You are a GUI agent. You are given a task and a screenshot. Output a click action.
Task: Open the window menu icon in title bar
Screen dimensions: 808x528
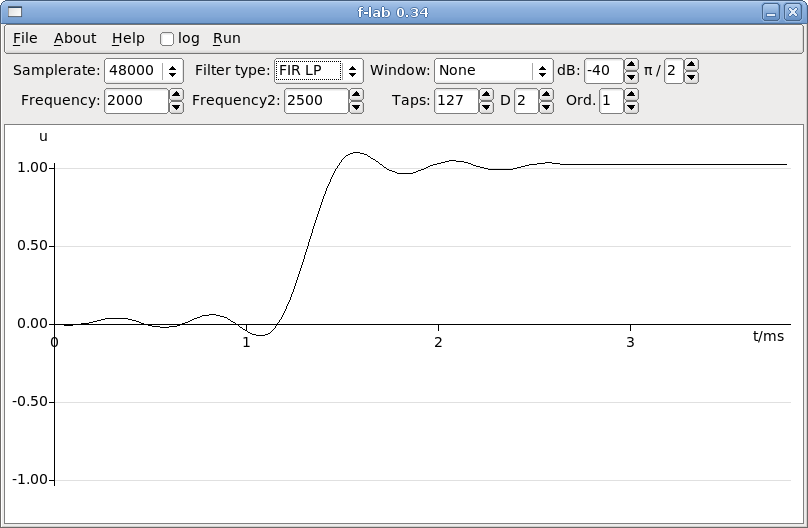15,12
